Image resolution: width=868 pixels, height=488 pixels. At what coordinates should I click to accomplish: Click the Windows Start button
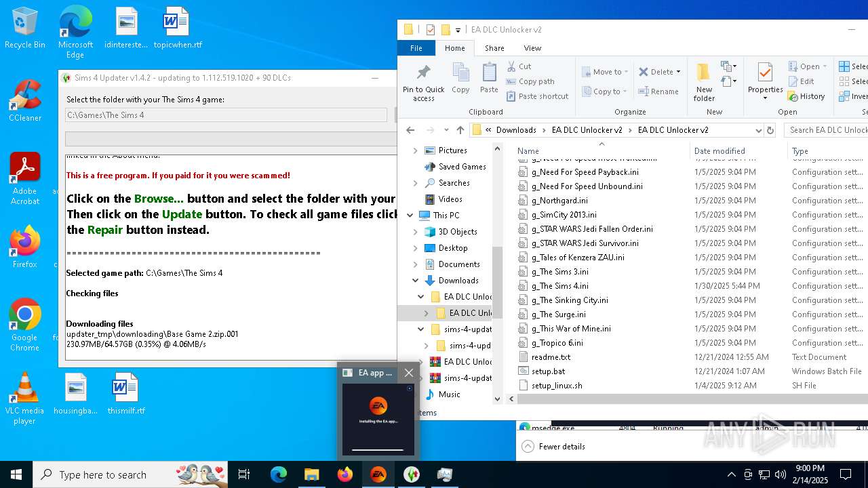pos(16,474)
